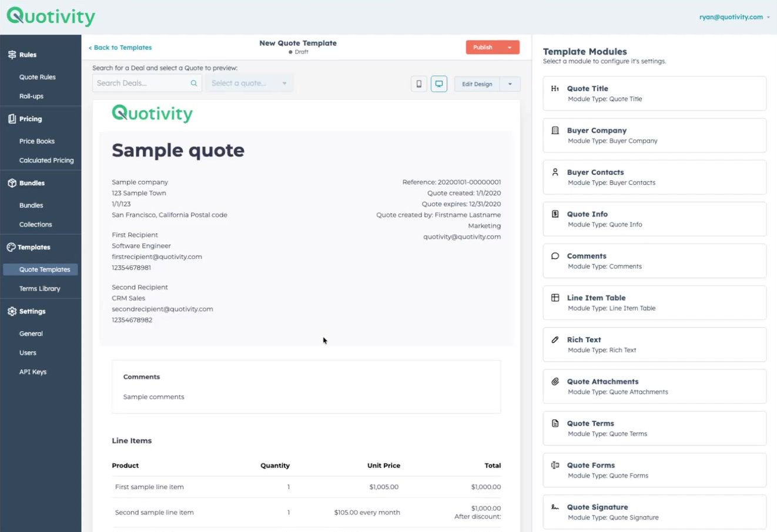Viewport: 777px width, 532px height.
Task: Click the Buyer Contacts person icon
Action: pyautogui.click(x=555, y=172)
